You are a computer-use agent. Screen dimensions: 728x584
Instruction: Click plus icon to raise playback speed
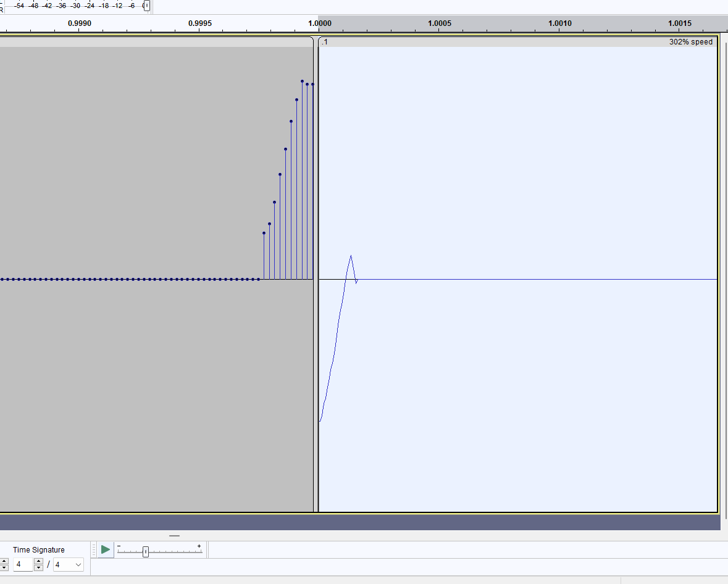click(x=199, y=546)
